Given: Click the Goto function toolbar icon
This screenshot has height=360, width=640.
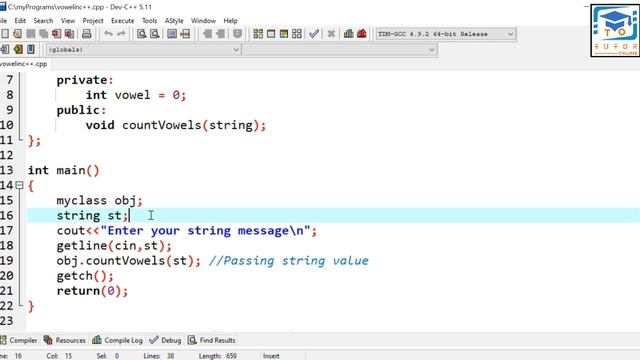Looking at the screenshot, I should point(172,34).
